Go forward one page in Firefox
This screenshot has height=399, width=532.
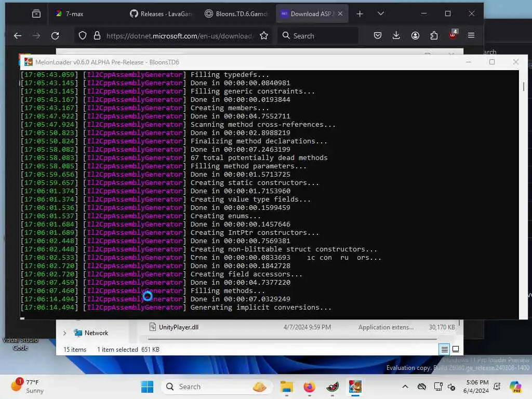coord(36,36)
